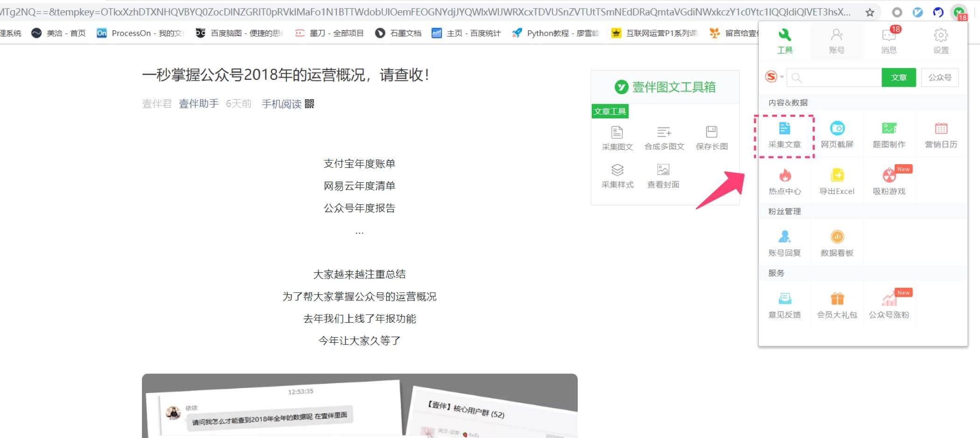980x438 pixels.
Task: Click the browser address bar URL
Action: [x=425, y=12]
